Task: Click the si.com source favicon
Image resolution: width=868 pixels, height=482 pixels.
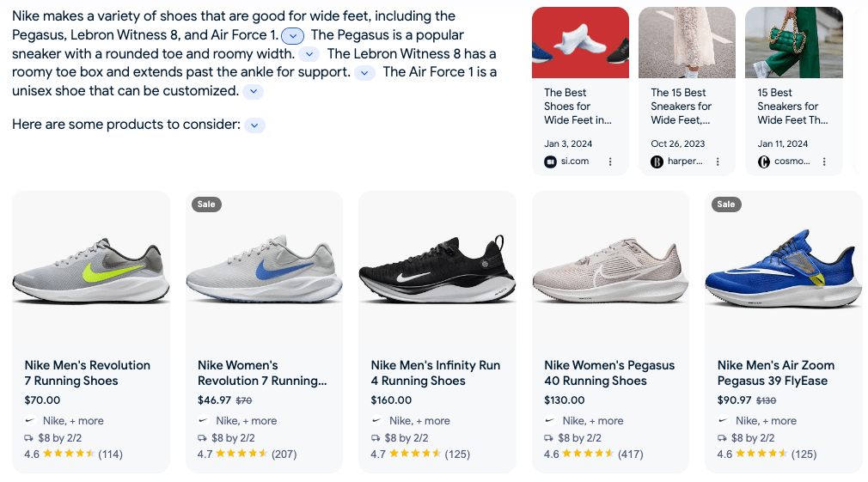Action: click(551, 162)
